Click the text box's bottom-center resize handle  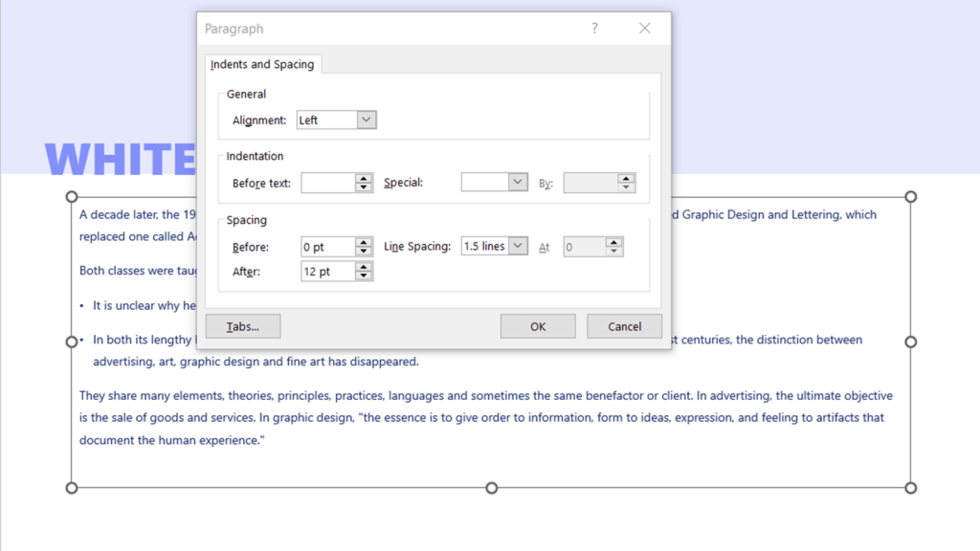tap(491, 488)
